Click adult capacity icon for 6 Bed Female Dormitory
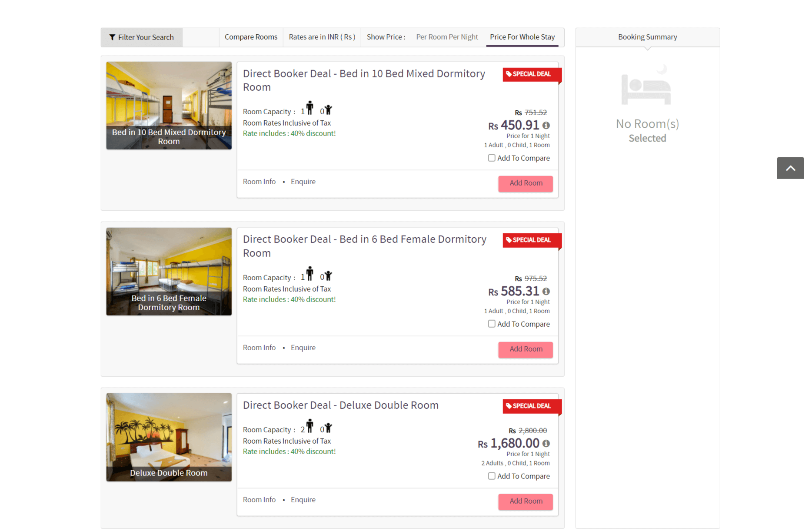 (x=309, y=274)
